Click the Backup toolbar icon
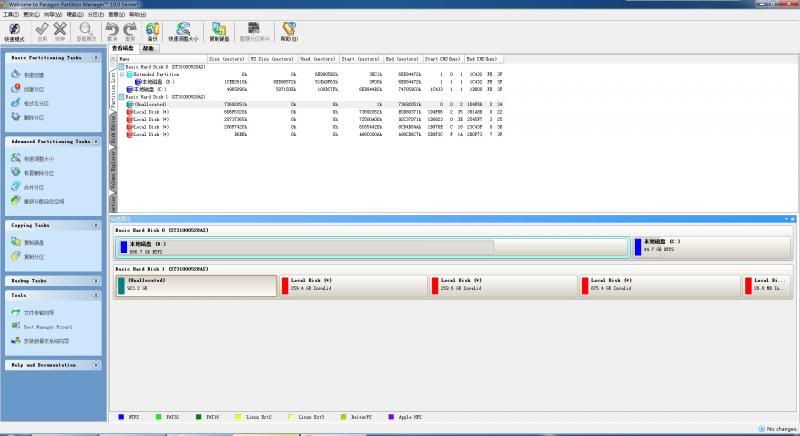800x436 pixels. pos(153,32)
